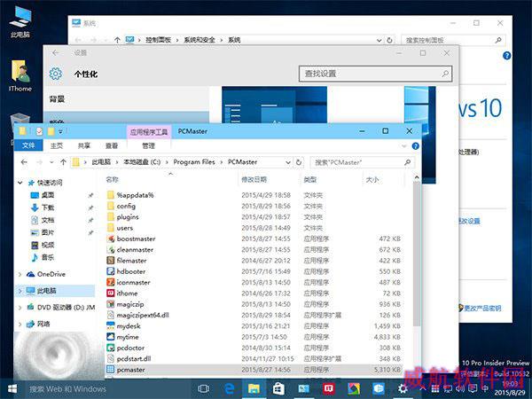The image size is (532, 399).
Task: Open the This PC desktop icon
Action: 20,21
